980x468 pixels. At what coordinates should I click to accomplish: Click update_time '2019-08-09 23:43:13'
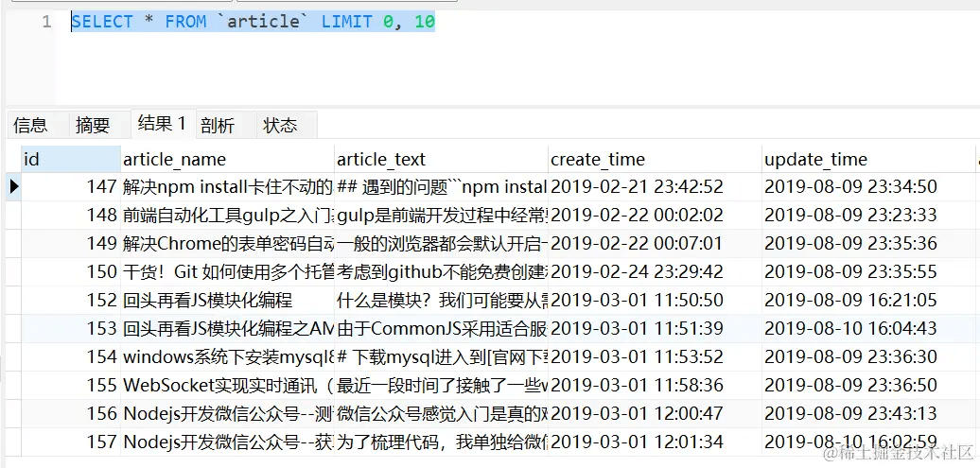coord(868,413)
